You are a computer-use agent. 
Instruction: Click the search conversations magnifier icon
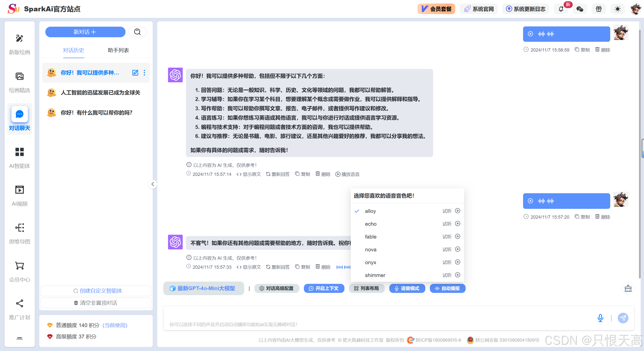[137, 32]
